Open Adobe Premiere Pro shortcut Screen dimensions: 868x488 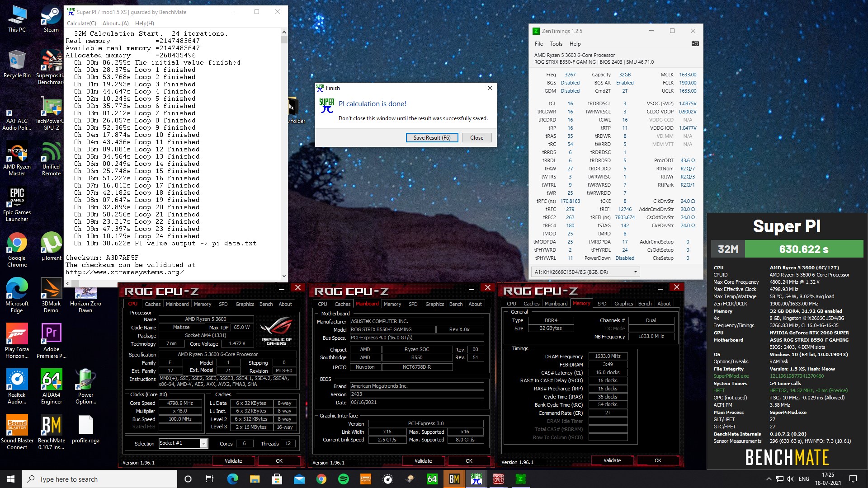51,341
